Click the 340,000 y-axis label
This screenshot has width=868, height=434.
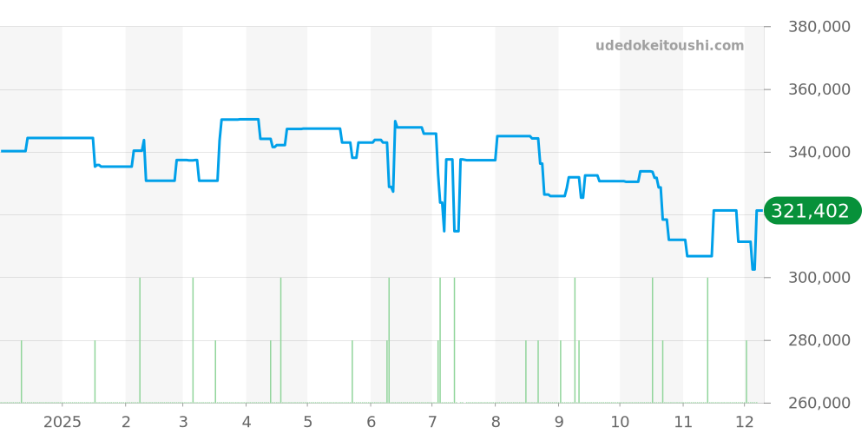(x=819, y=153)
